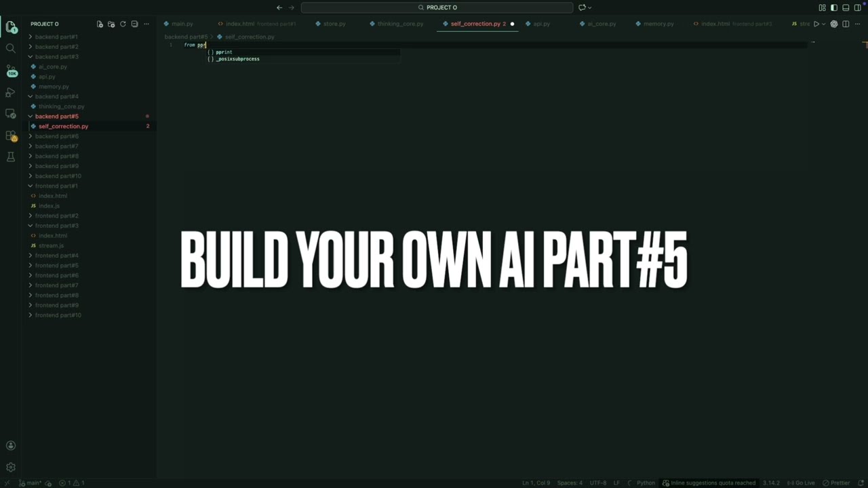Click New File icon in explorer header
This screenshot has width=868, height=488.
tap(100, 24)
